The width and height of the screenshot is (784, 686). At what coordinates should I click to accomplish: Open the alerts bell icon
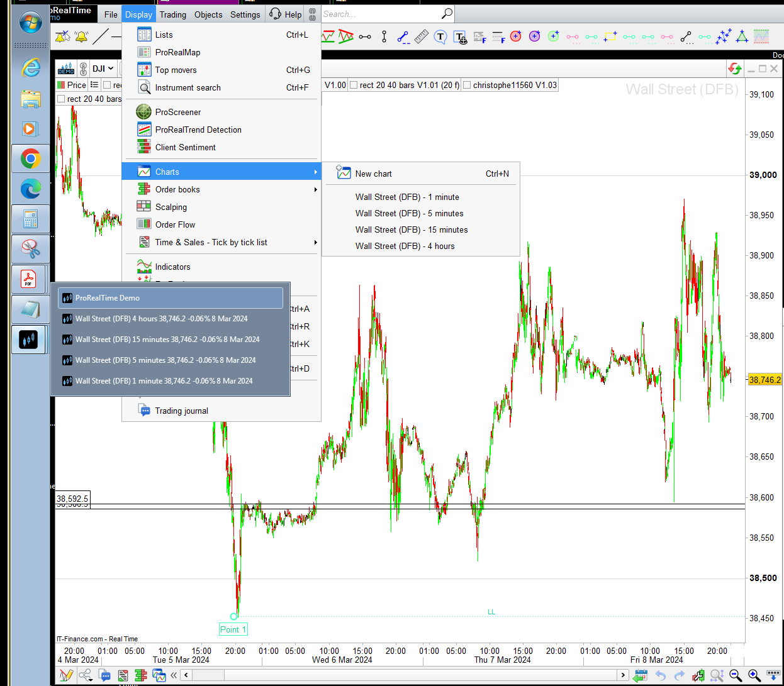click(82, 37)
